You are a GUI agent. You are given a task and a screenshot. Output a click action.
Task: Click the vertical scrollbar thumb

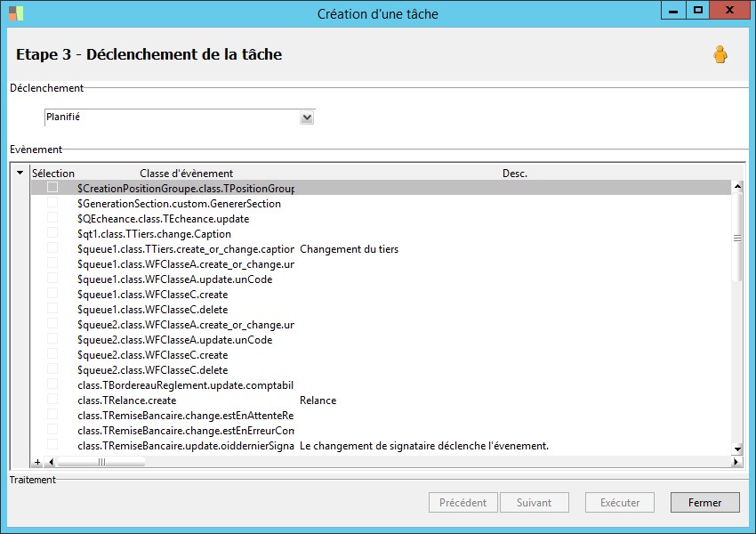coord(737,238)
